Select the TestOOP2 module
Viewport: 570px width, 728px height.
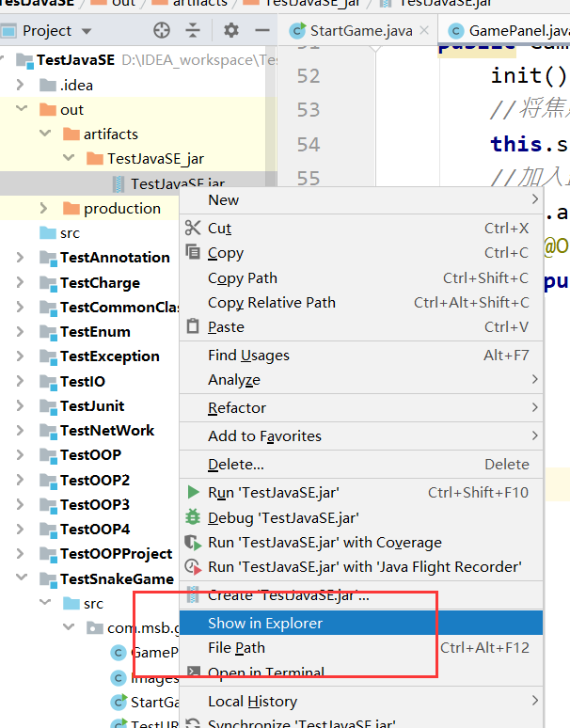(95, 480)
